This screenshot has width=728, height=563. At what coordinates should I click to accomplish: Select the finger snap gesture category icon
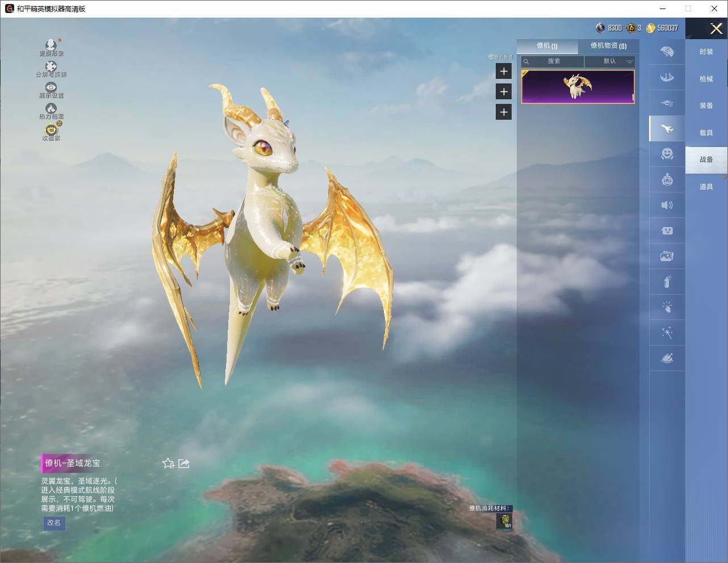pos(667,307)
